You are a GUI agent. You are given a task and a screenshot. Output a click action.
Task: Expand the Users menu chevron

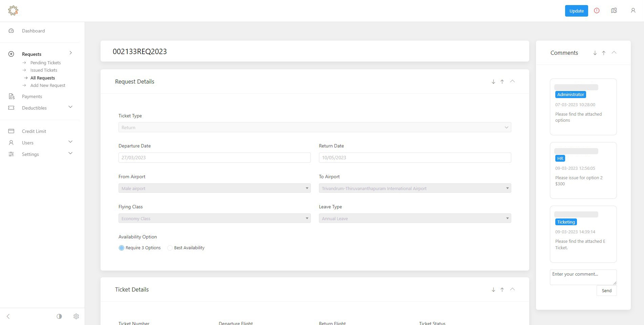click(70, 142)
